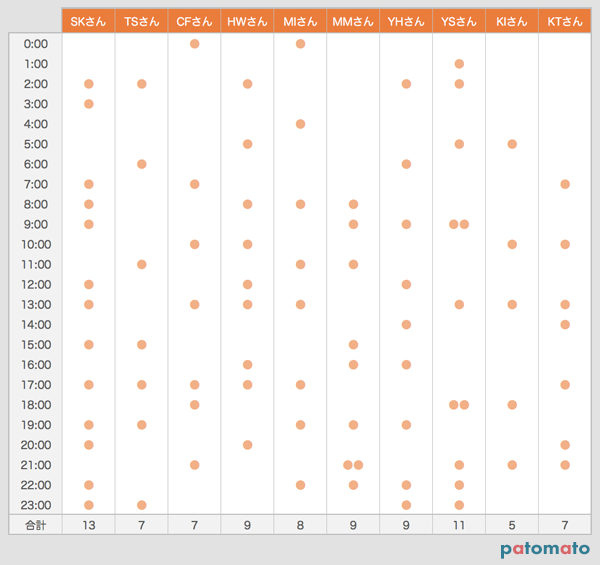The height and width of the screenshot is (565, 600).
Task: Select the KTさん column header
Action: [565, 21]
